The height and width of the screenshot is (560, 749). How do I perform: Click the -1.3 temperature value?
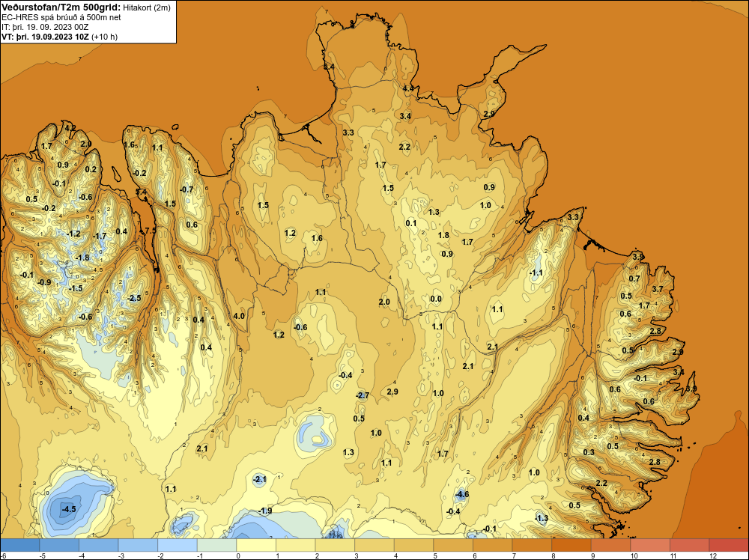(x=542, y=518)
